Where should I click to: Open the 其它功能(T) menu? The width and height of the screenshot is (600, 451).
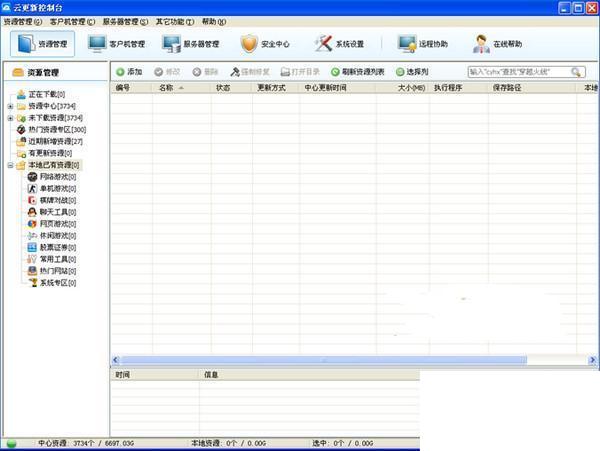175,22
